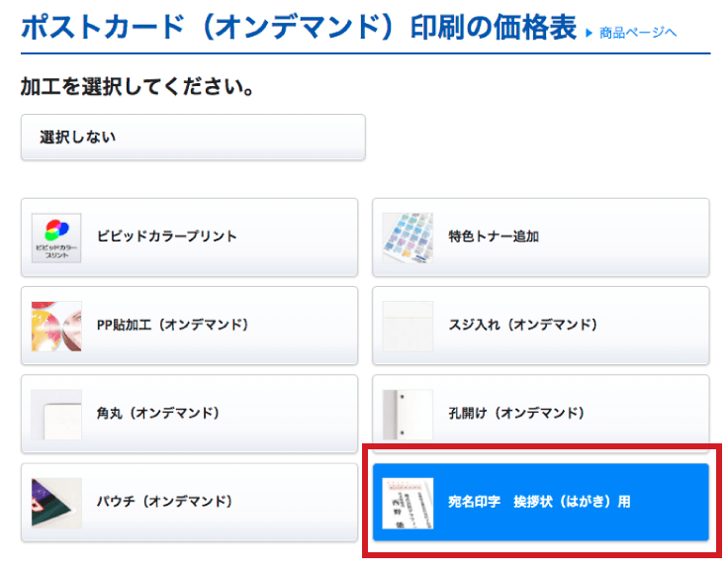Screen dimensions: 728x574
Task: Click the スジ入れ thumbnail image
Action: click(x=408, y=326)
